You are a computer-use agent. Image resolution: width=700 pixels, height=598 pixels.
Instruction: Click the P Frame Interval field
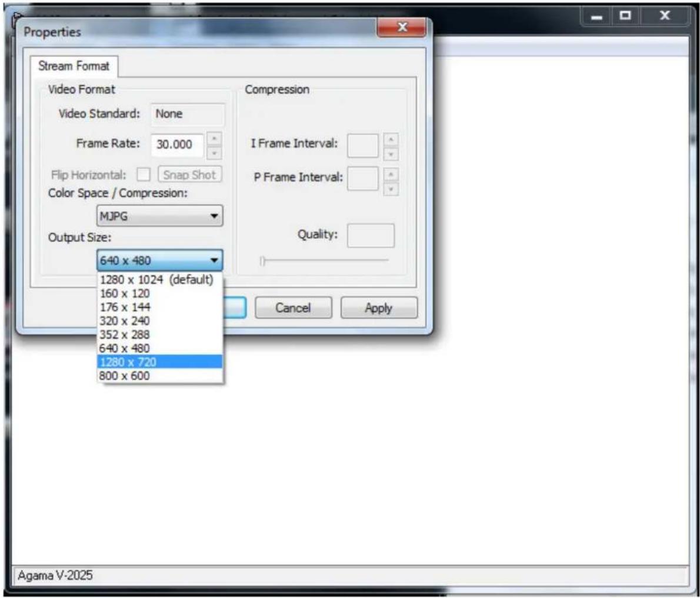point(362,179)
